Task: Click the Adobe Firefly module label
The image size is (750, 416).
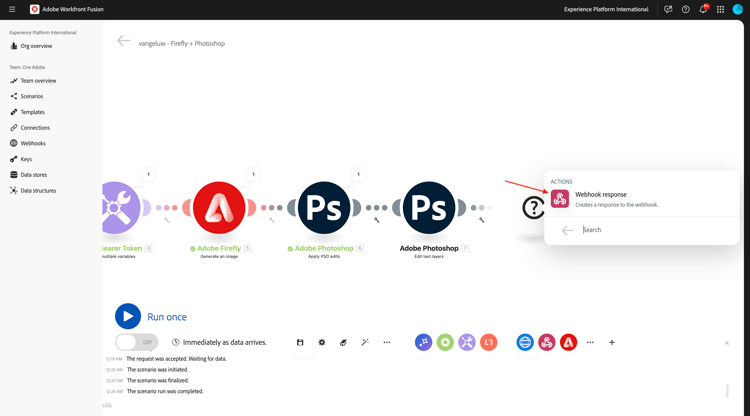Action: tap(219, 248)
